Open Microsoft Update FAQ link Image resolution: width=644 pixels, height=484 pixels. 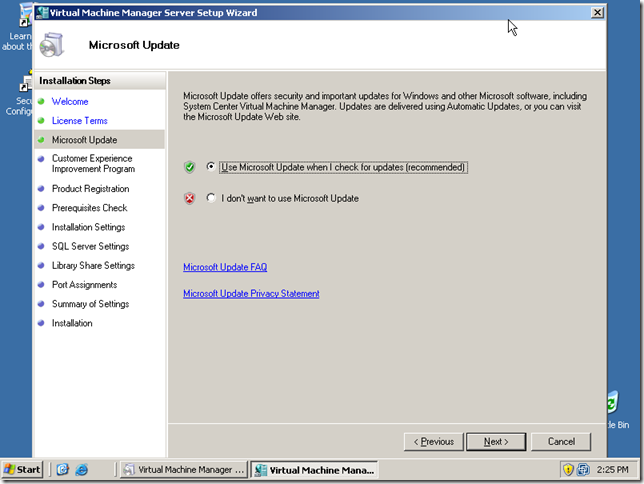pos(225,267)
